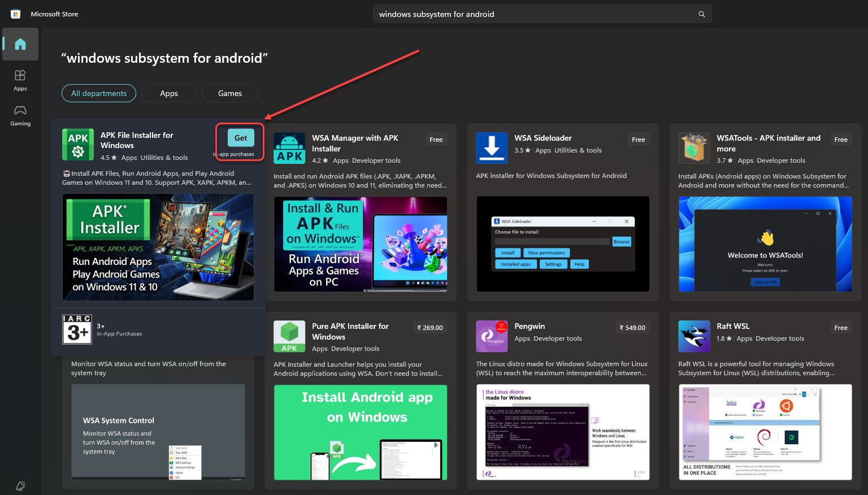Screen dimensions: 868x495
Task: Click the search magnifier icon
Action: pos(701,14)
